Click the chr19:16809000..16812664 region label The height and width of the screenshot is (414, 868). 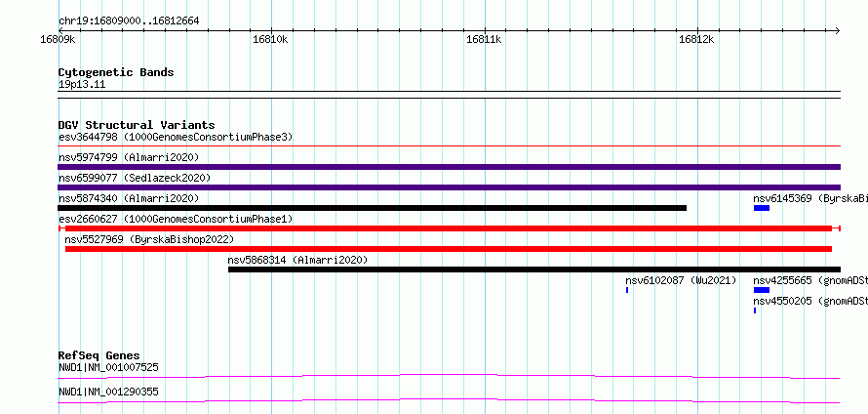point(129,21)
